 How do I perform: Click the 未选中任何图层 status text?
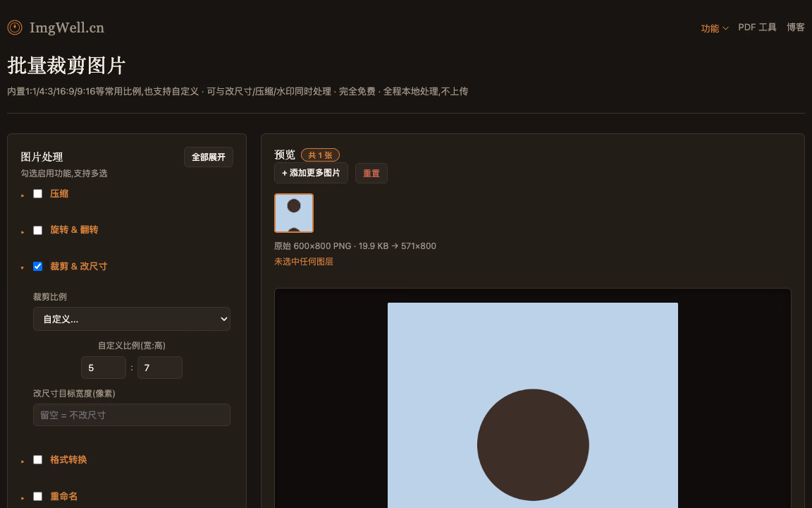click(304, 262)
